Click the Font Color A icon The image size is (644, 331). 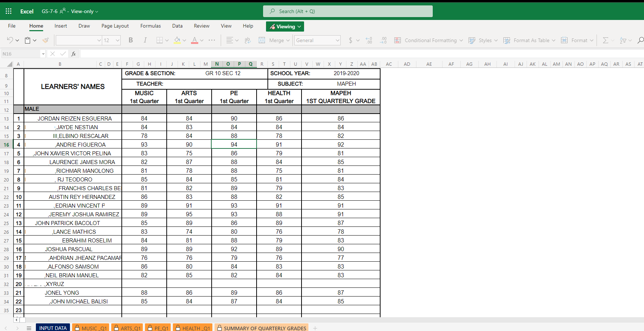pyautogui.click(x=195, y=40)
